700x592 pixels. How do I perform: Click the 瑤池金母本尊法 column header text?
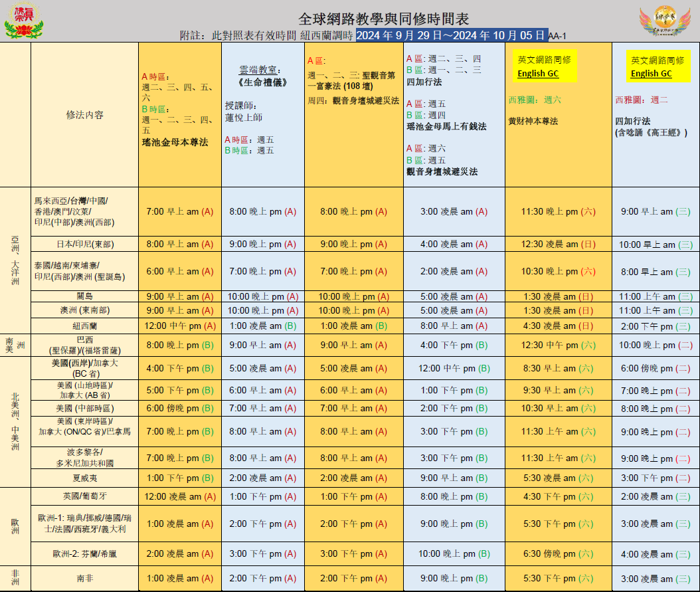pyautogui.click(x=175, y=142)
